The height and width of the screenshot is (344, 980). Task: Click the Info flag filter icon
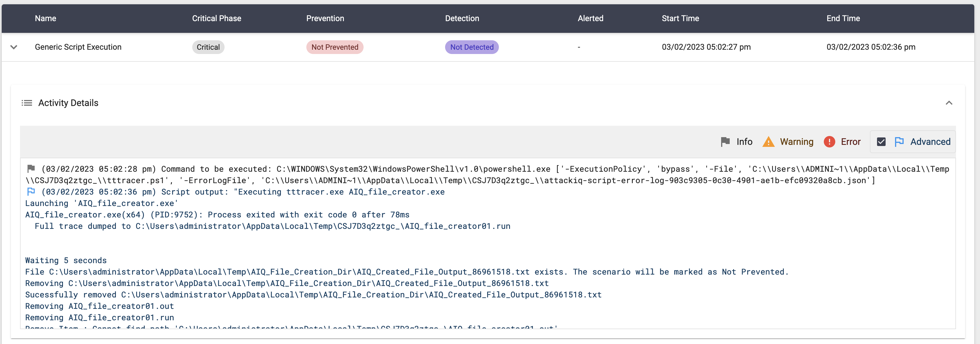(725, 142)
